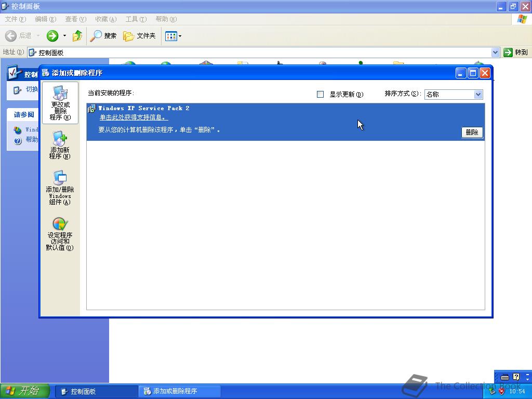The image size is (532, 399).
Task: Select the Change or Remove Programs sidebar icon
Action: coord(60,103)
